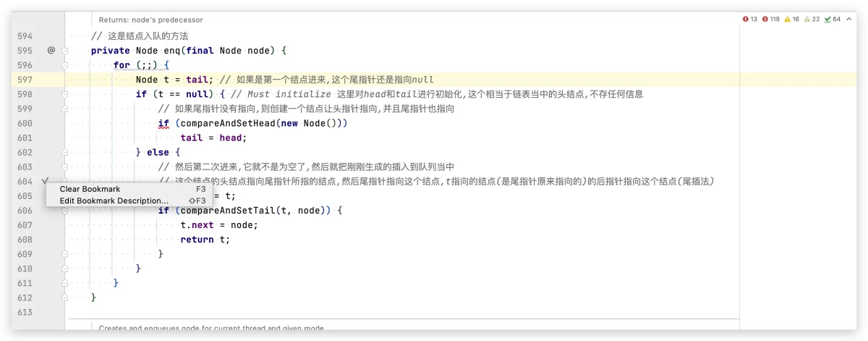Screen dimensions: 868x341
Task: Go to previous highlighted problem with the up arrow
Action: click(x=848, y=19)
